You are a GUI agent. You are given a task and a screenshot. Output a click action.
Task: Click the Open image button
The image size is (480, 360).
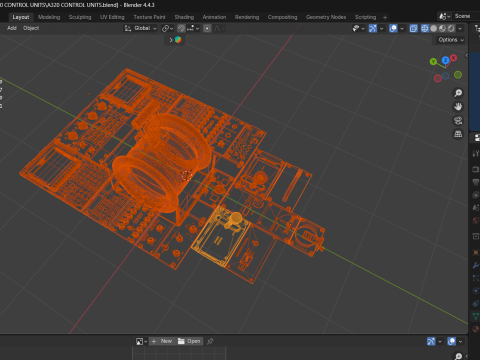click(189, 341)
